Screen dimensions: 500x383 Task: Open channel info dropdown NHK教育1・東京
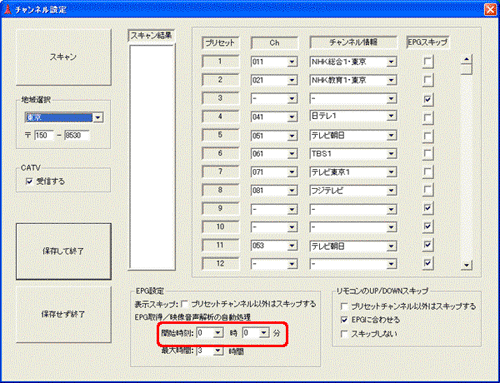click(391, 80)
